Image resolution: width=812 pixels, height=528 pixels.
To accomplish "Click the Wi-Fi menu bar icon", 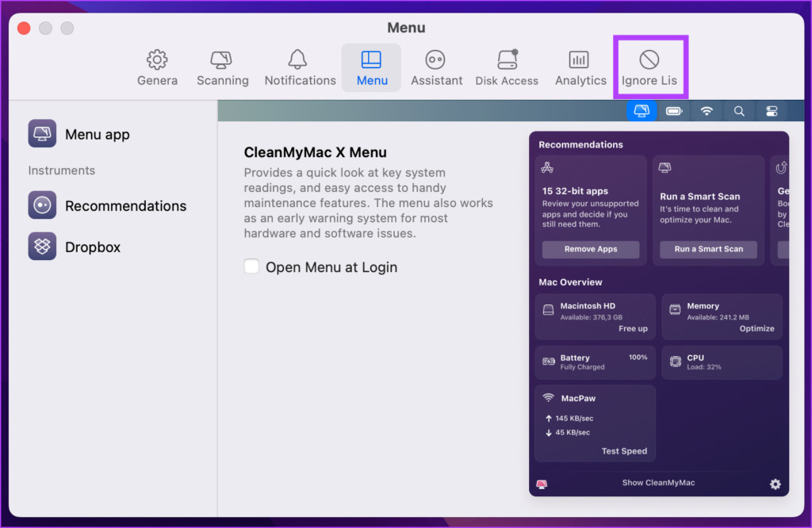I will [707, 111].
